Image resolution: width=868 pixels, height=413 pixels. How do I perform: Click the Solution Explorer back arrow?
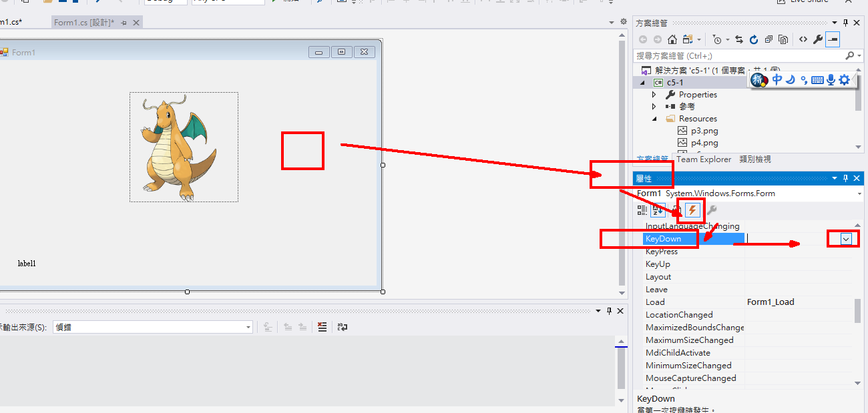pos(643,39)
